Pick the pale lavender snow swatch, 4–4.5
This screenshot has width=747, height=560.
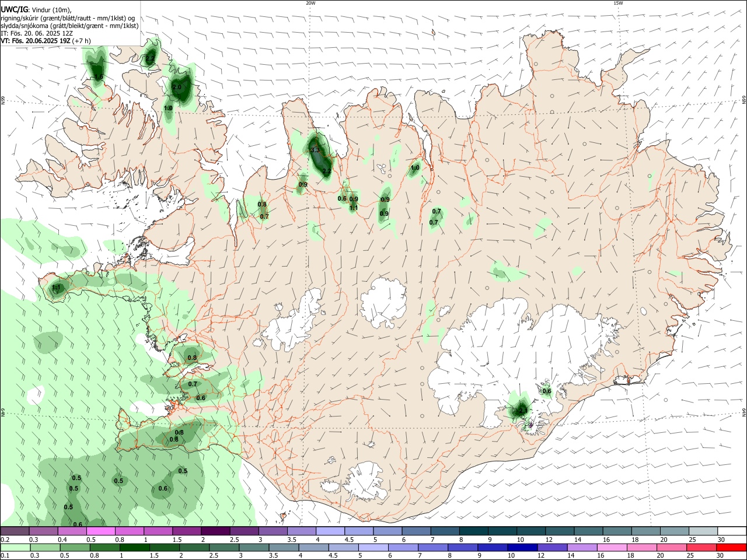point(330,531)
